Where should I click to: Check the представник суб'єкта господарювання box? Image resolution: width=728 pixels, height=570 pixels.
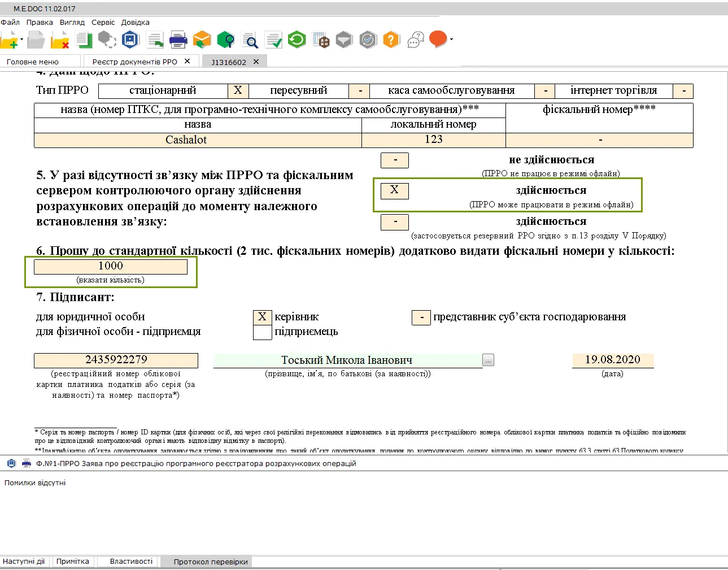click(421, 317)
